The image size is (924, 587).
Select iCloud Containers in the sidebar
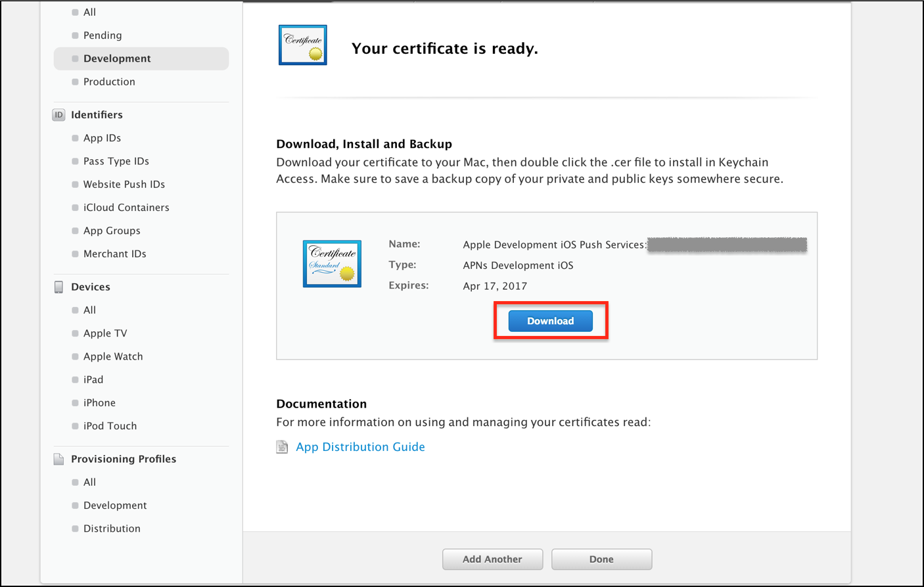click(x=126, y=207)
